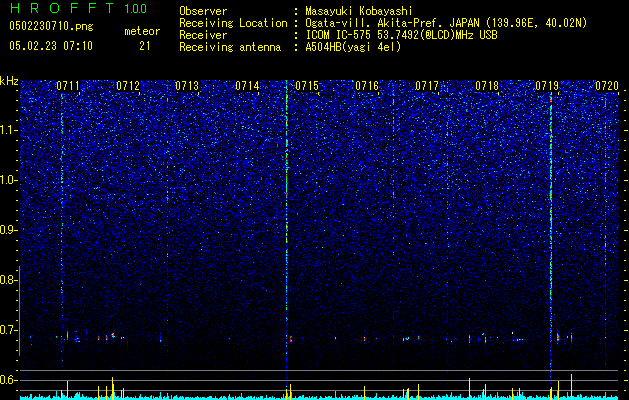Click the 0720 time marker
The width and height of the screenshot is (629, 400).
tap(607, 86)
